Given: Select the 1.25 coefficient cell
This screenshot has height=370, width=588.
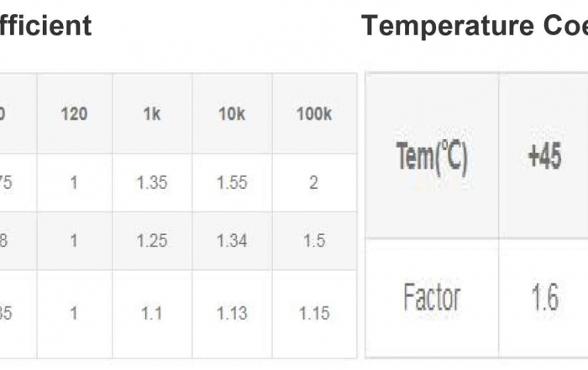Looking at the screenshot, I should 152,241.
